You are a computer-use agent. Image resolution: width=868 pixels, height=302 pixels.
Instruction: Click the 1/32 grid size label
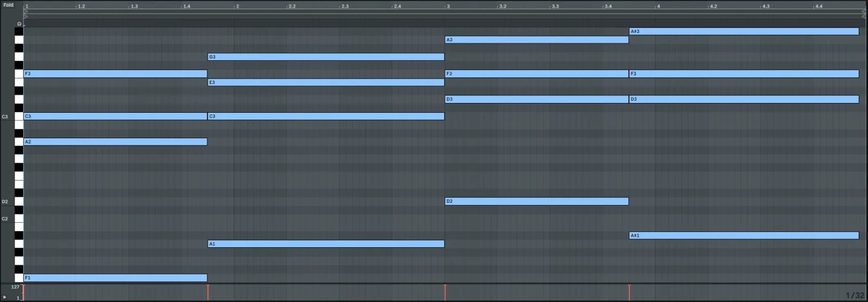[x=855, y=295]
